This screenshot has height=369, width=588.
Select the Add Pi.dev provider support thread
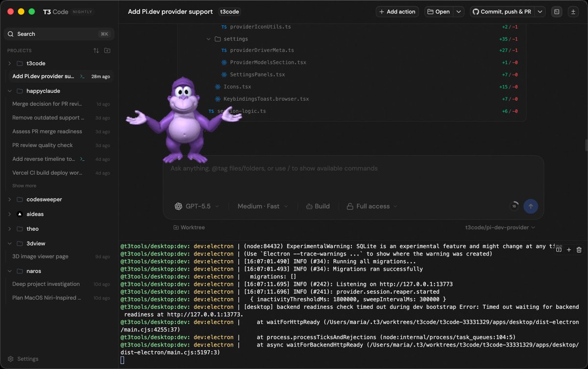point(61,76)
